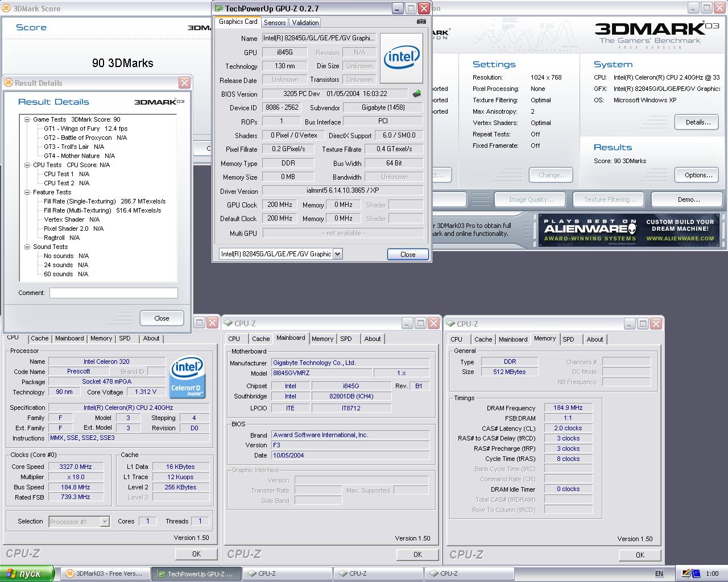Click OK in the Memory CPU-Z window
728x582 pixels.
(x=640, y=555)
